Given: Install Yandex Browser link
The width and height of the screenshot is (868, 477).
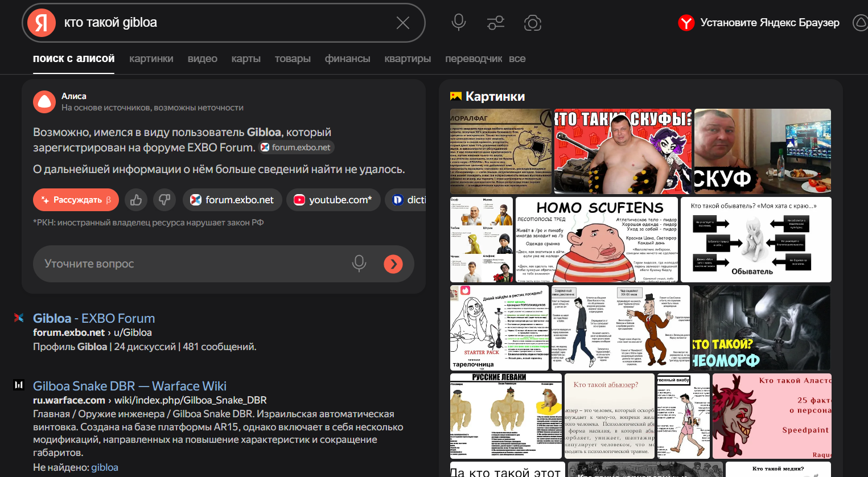Looking at the screenshot, I should pyautogui.click(x=770, y=23).
